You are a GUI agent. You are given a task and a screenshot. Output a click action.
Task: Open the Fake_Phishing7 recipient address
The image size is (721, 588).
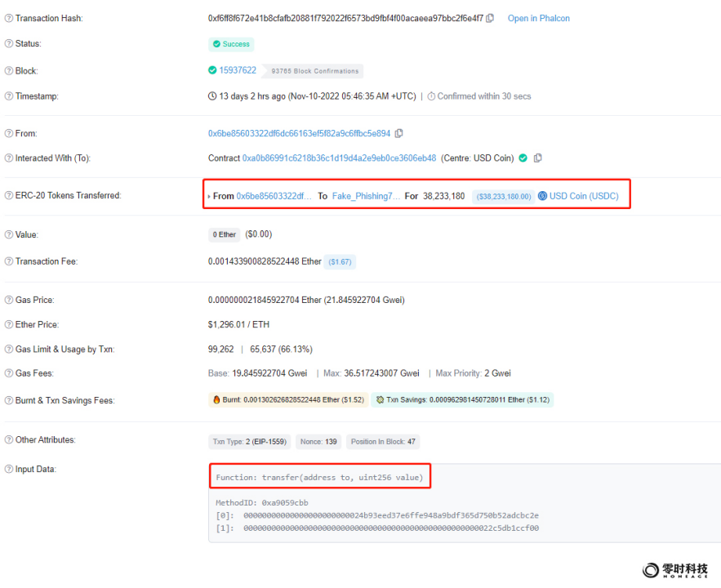pos(366,196)
